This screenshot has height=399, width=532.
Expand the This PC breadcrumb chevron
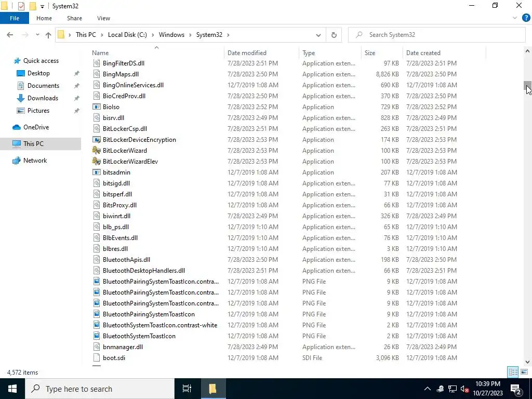tap(102, 35)
